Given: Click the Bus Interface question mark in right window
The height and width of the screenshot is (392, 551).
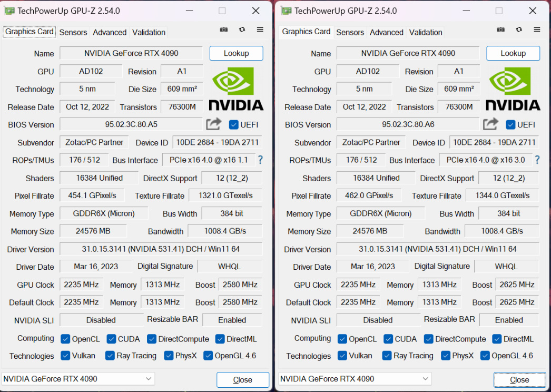Looking at the screenshot, I should [537, 160].
